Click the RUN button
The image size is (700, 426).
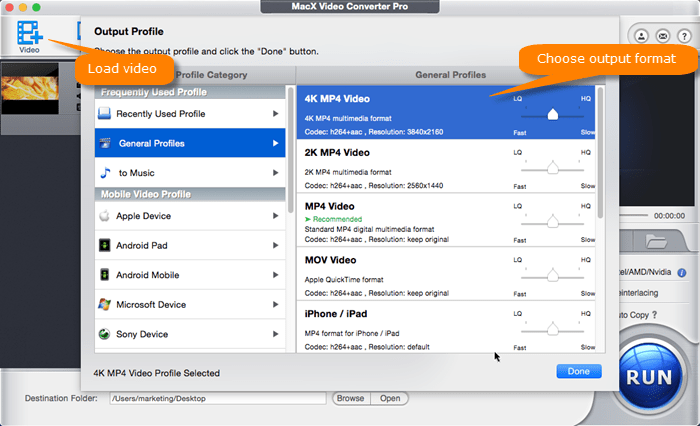(x=649, y=377)
